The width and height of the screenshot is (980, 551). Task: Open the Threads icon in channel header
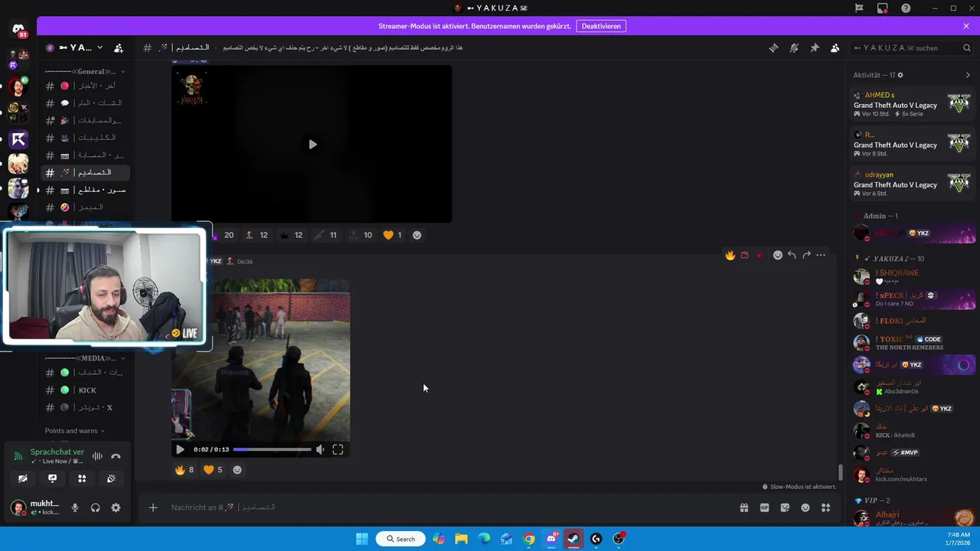click(773, 47)
